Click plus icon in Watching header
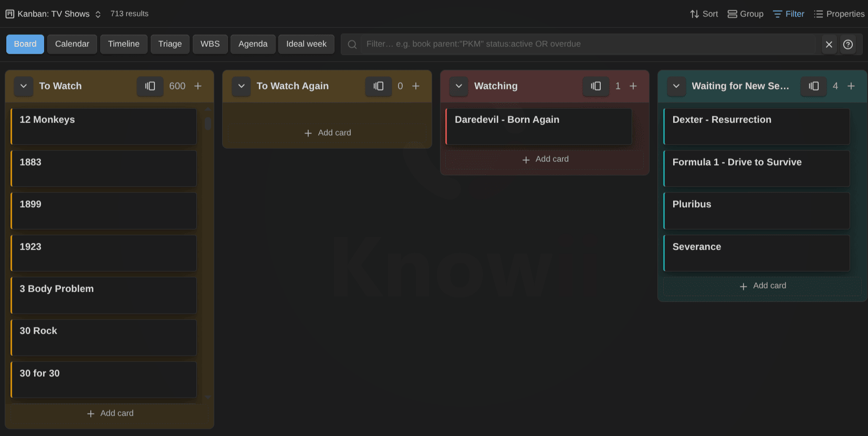This screenshot has width=868, height=436. [x=633, y=86]
